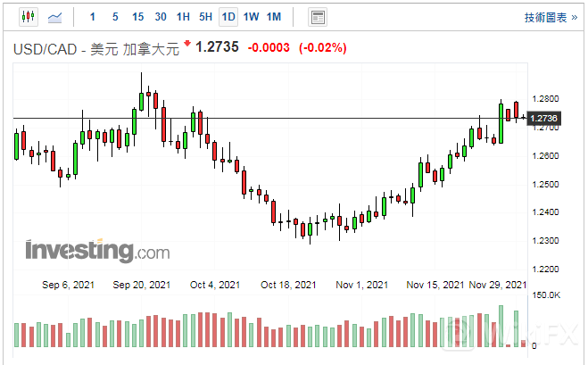Click the 1.2735 last price
This screenshot has height=365, width=588.
217,47
